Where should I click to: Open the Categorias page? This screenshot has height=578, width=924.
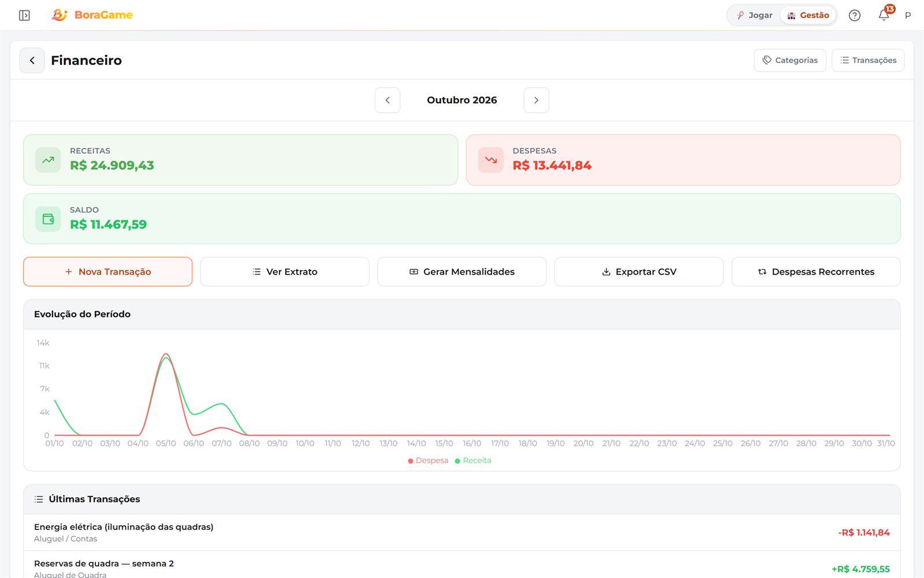coord(790,60)
